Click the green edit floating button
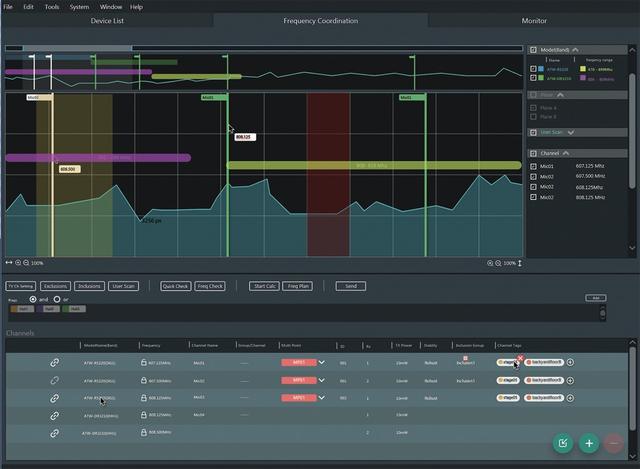Viewport: 640px width, 469px height. (563, 443)
